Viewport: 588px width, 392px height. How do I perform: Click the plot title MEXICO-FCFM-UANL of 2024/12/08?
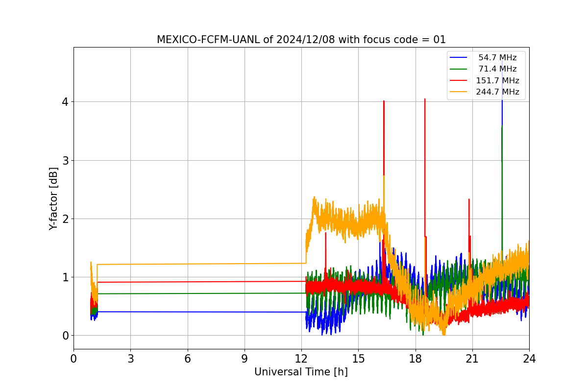(301, 40)
